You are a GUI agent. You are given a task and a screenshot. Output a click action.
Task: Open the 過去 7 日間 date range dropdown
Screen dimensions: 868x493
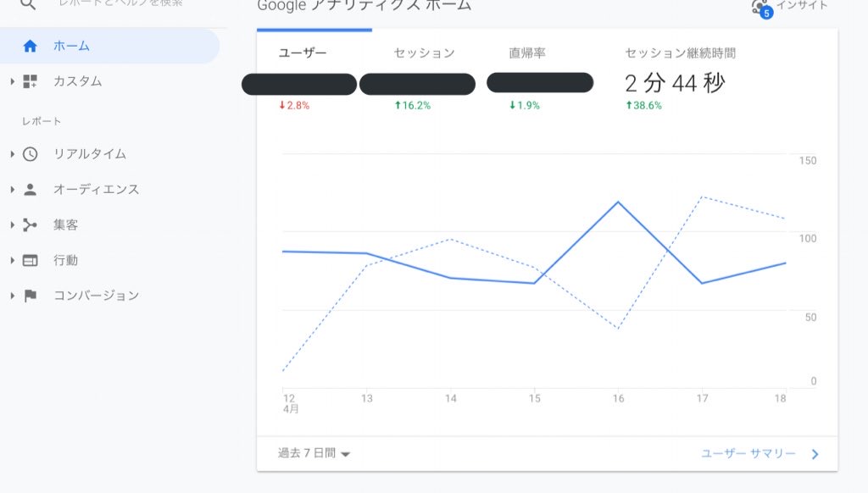(x=314, y=453)
